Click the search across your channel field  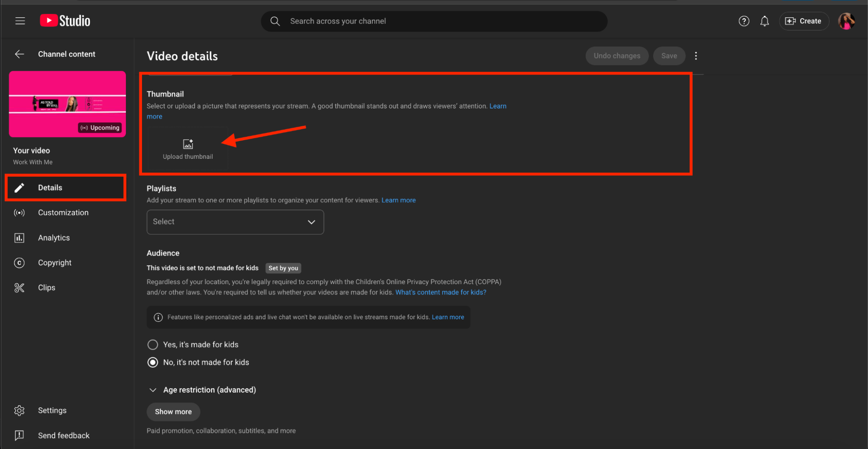[x=434, y=21]
